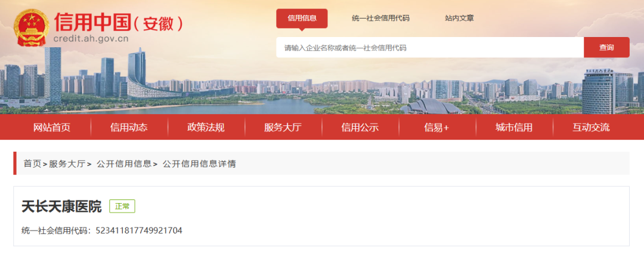The image size is (644, 255).
Task: Go to 互动交流 section
Action: (x=591, y=127)
